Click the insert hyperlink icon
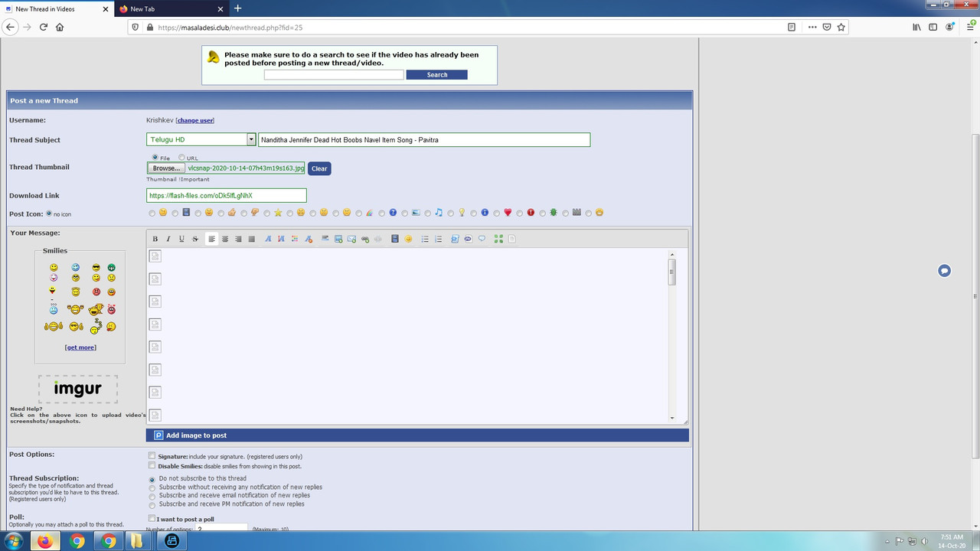Viewport: 980px width, 551px height. tap(365, 239)
